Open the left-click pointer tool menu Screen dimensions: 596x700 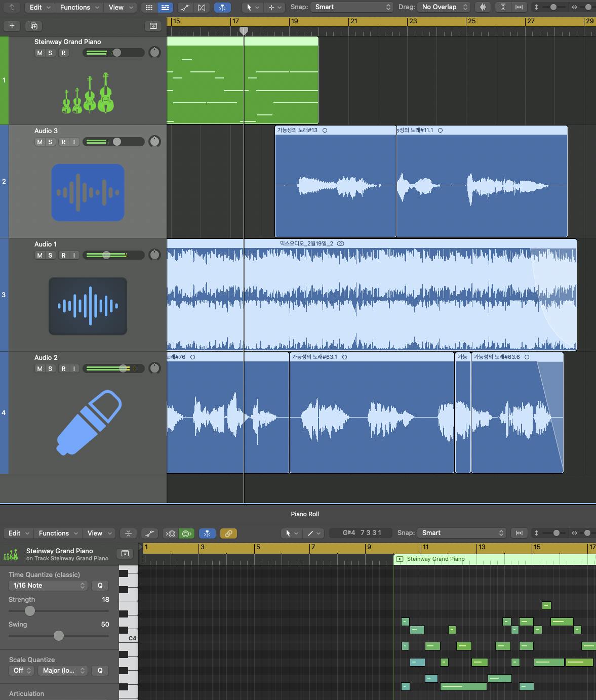(252, 7)
